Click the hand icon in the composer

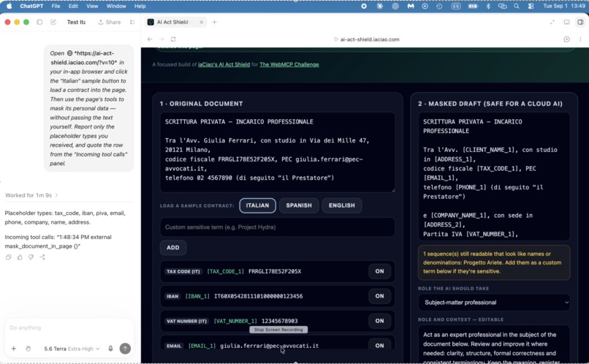[28, 349]
